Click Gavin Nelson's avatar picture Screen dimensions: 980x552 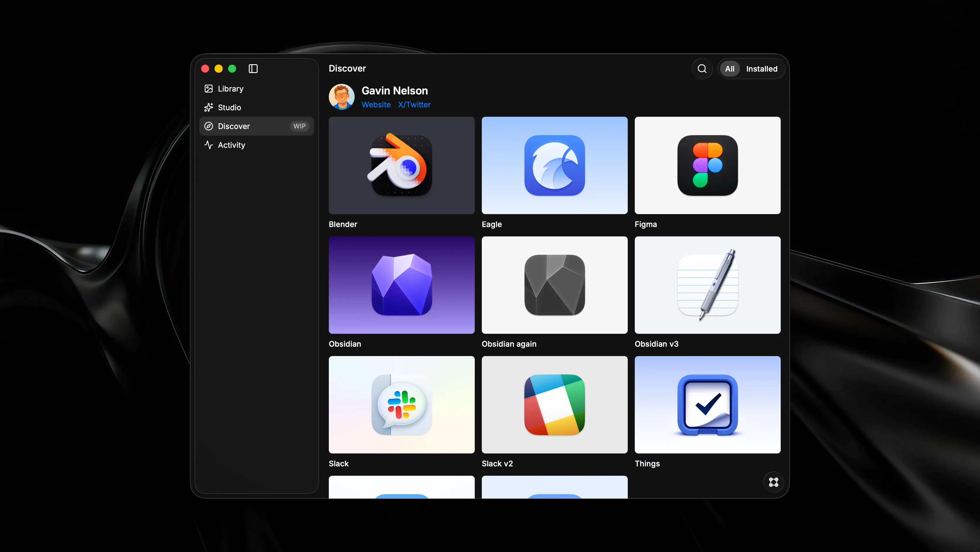pos(341,97)
